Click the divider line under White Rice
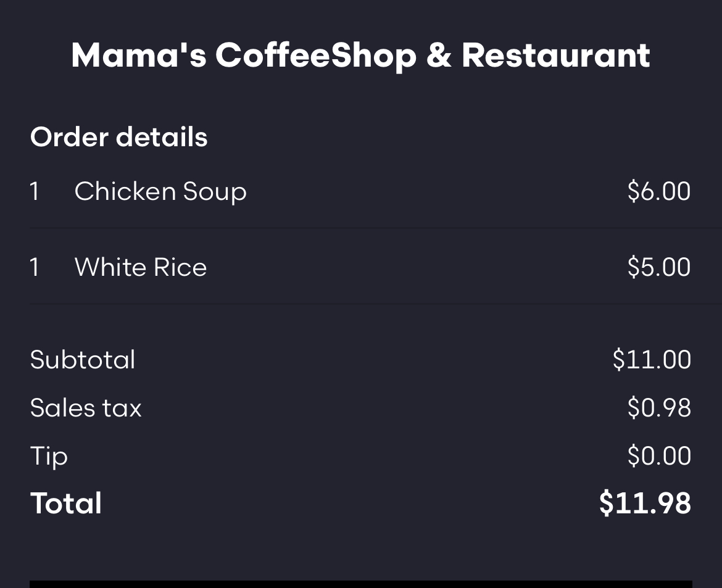 coord(360,304)
